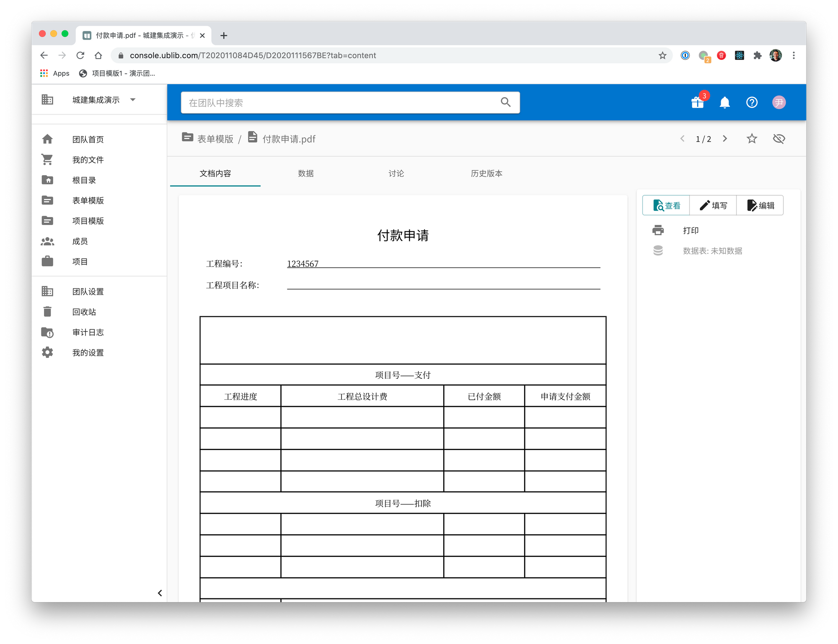This screenshot has height=644, width=838.
Task: Bookmark this page with Chrome star
Action: click(662, 55)
